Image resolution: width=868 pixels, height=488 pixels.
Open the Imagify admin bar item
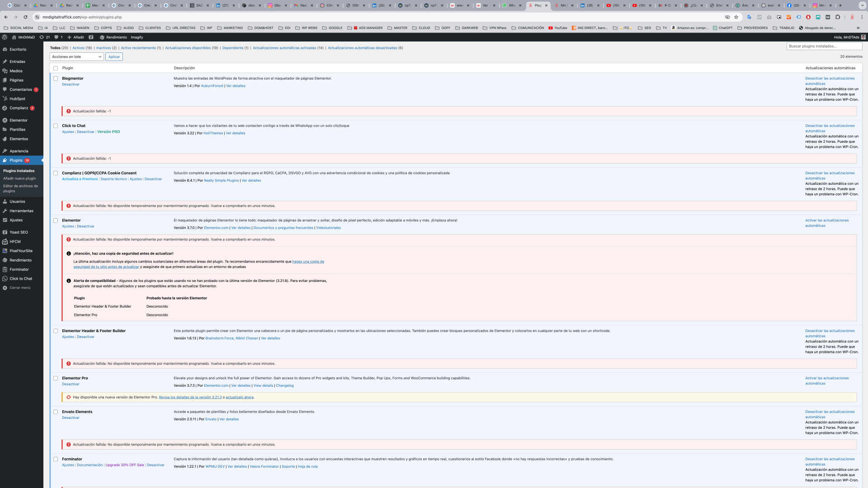point(137,37)
